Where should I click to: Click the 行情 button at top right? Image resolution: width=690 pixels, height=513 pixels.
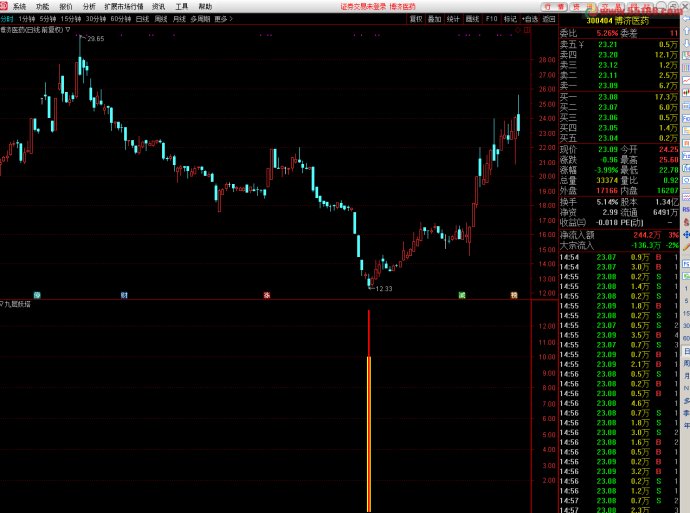[x=554, y=7]
